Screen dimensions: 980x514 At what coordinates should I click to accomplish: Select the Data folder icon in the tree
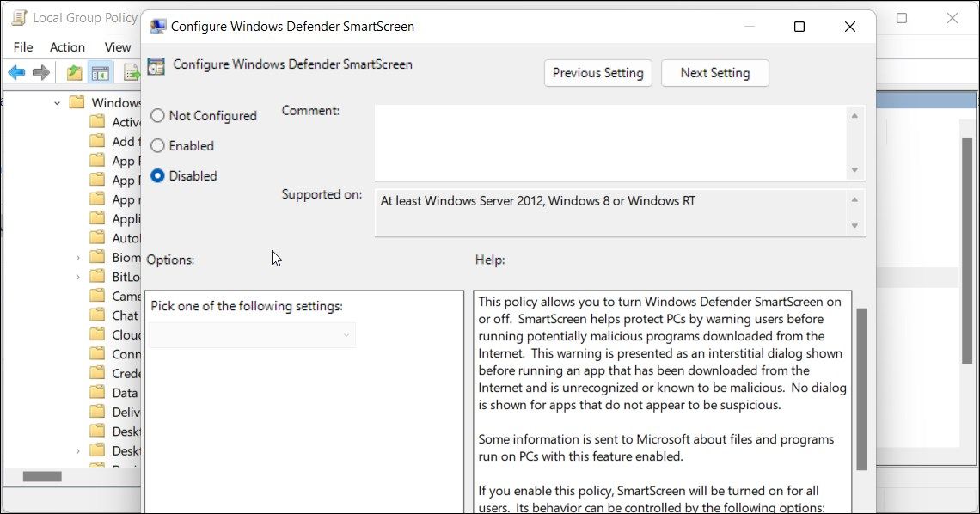[97, 392]
